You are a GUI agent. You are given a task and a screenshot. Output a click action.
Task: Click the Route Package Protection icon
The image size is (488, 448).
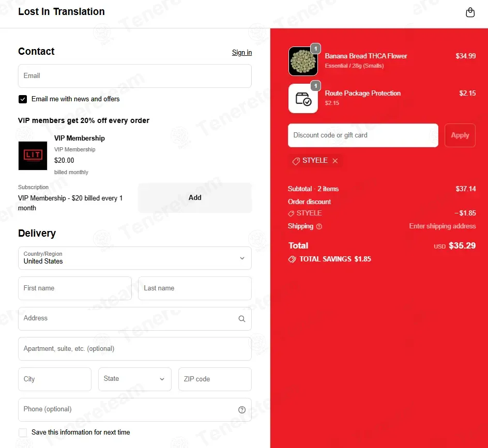[303, 98]
